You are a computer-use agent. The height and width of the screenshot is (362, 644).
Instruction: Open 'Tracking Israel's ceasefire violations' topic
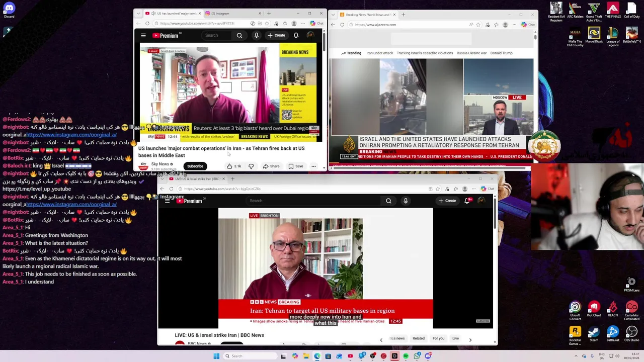425,53
